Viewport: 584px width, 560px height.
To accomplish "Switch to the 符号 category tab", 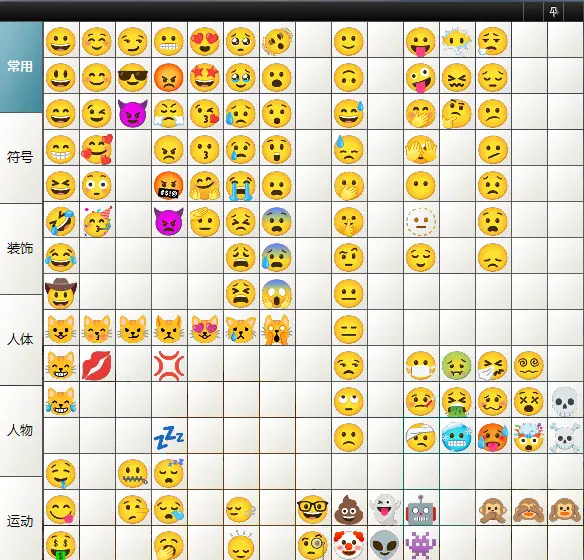I will tap(21, 158).
